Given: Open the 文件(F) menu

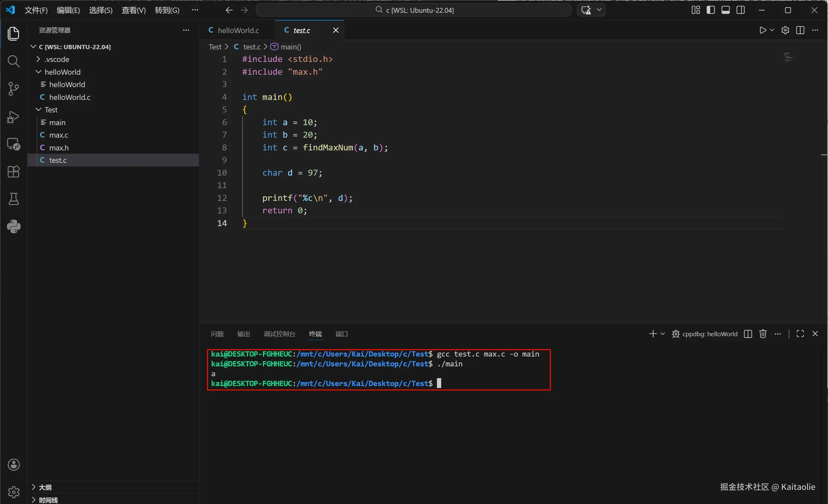Looking at the screenshot, I should pos(36,10).
